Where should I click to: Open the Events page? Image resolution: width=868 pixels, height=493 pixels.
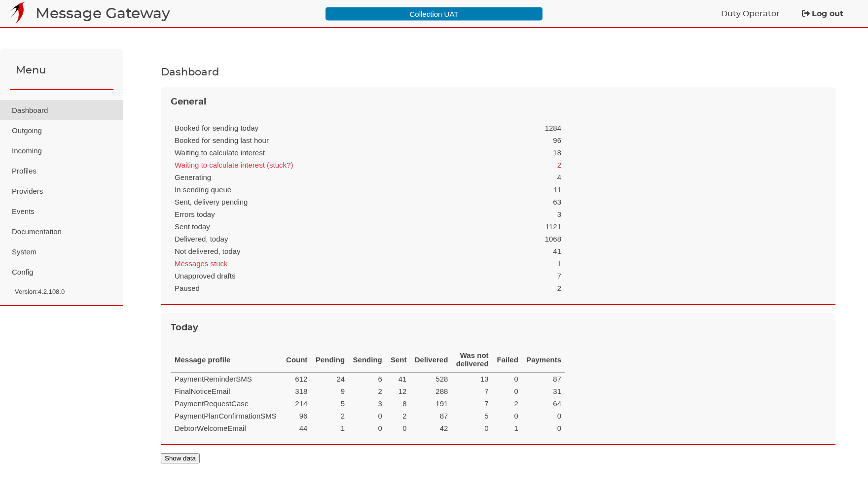62,211
